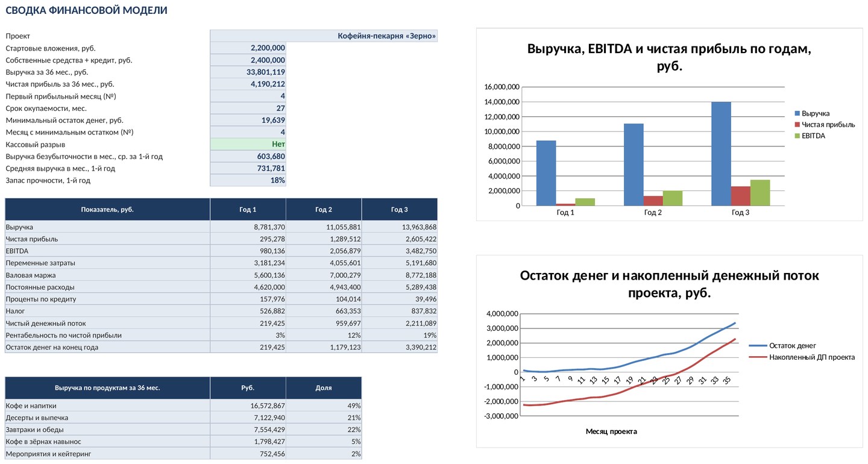Click the "Год 3" table column header
Viewport: 868px width, 464px height.
(400, 209)
